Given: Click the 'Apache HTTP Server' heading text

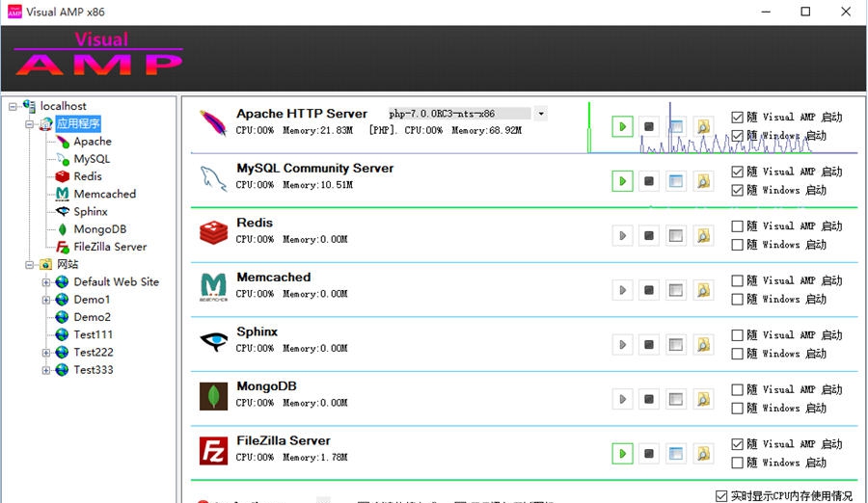Looking at the screenshot, I should coord(302,114).
